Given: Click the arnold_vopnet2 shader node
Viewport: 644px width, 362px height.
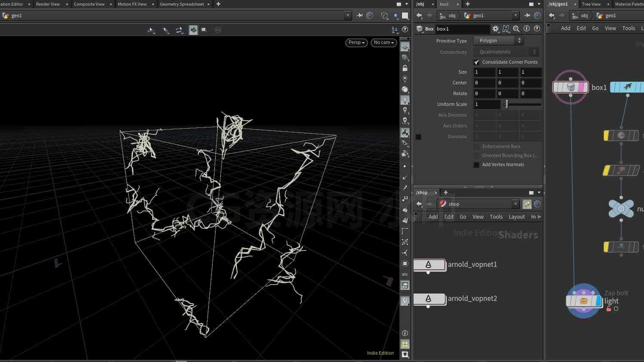Looking at the screenshot, I should pyautogui.click(x=429, y=299).
